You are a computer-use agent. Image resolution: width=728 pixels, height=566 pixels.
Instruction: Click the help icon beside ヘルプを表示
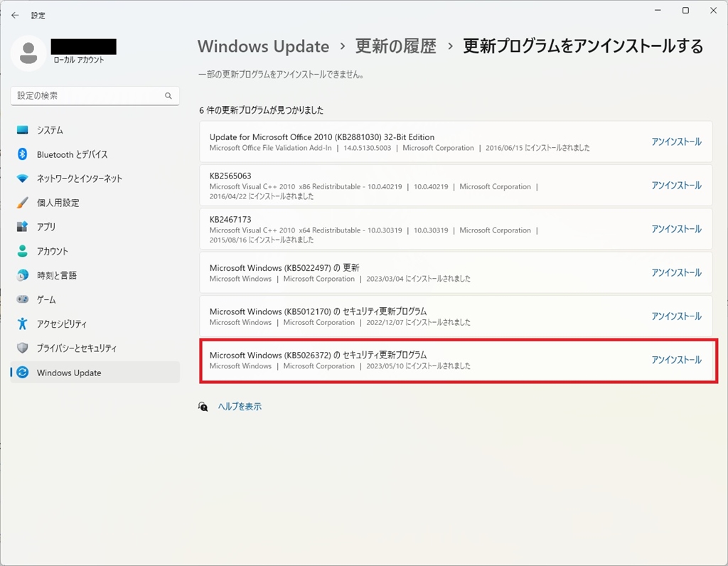(x=203, y=407)
